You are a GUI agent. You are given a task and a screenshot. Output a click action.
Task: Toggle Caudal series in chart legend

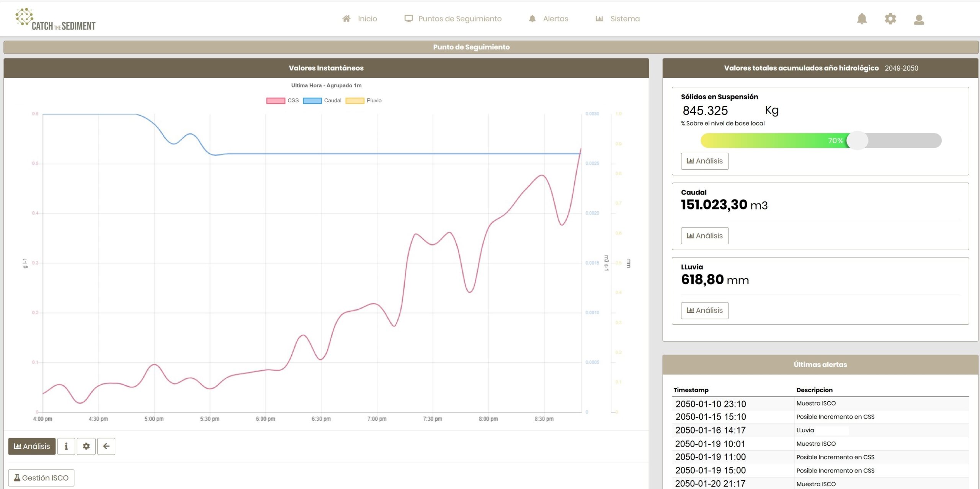(322, 101)
